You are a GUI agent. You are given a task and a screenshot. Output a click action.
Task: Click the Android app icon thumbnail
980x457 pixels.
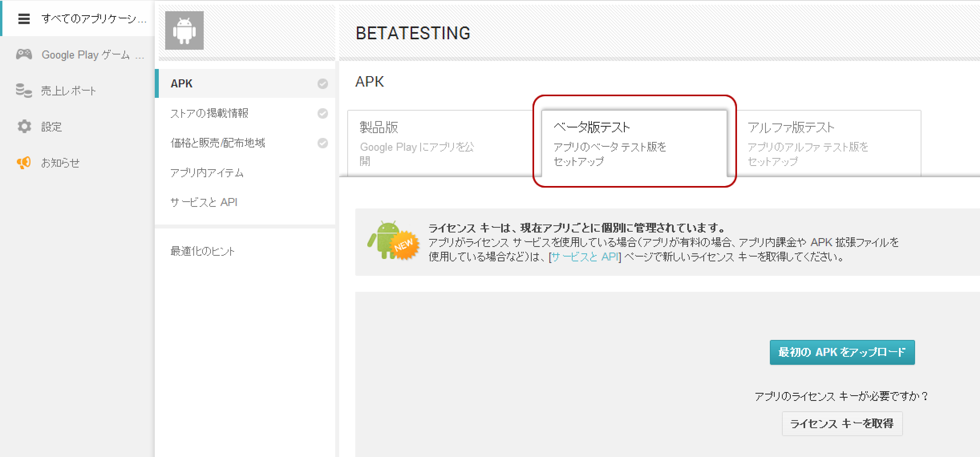(184, 31)
